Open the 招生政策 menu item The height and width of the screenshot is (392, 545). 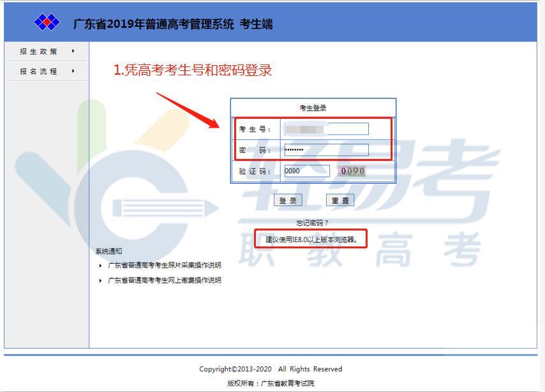tap(38, 52)
